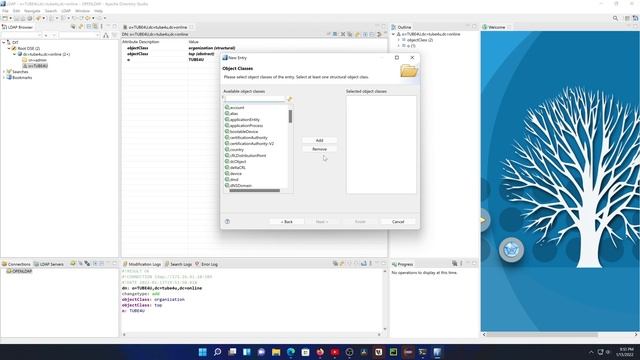Expand the Bookmarks node
Image resolution: width=640 pixels, height=360 pixels.
pyautogui.click(x=4, y=78)
